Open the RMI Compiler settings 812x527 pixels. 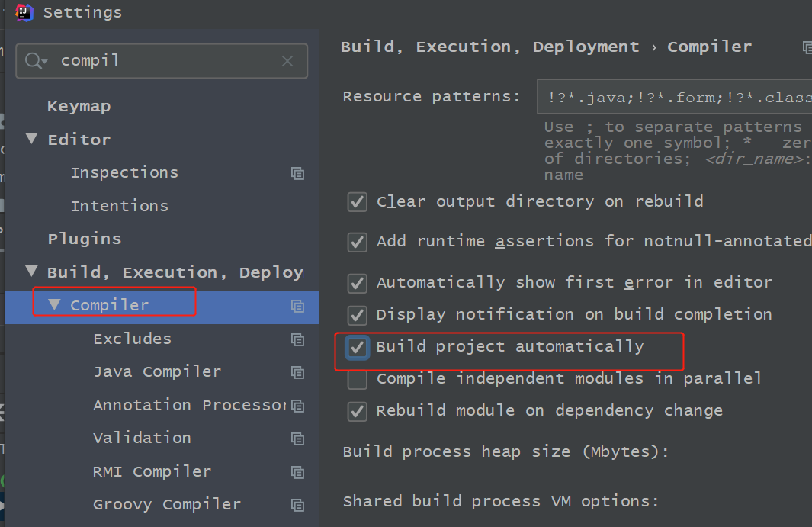coord(152,471)
